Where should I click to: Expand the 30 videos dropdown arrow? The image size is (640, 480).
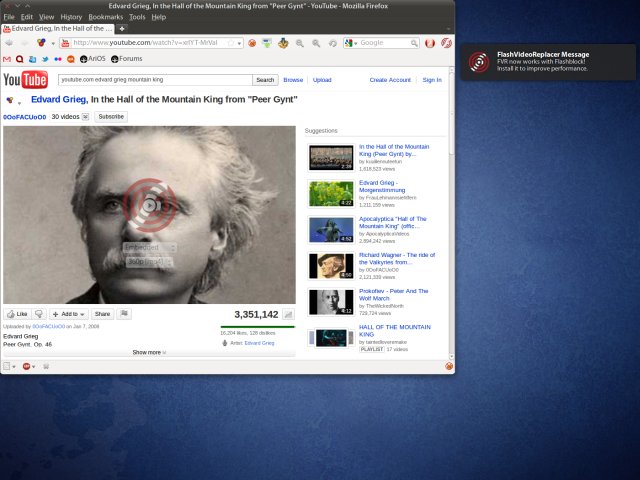coord(86,117)
